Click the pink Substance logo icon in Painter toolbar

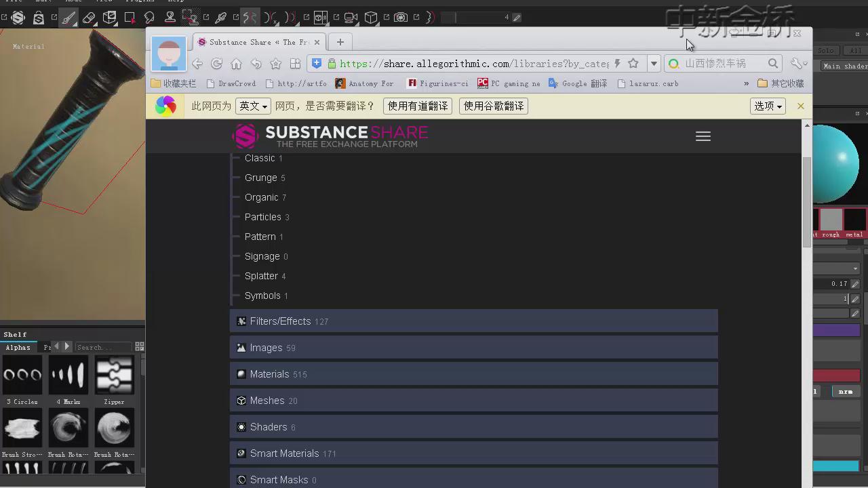[x=18, y=18]
